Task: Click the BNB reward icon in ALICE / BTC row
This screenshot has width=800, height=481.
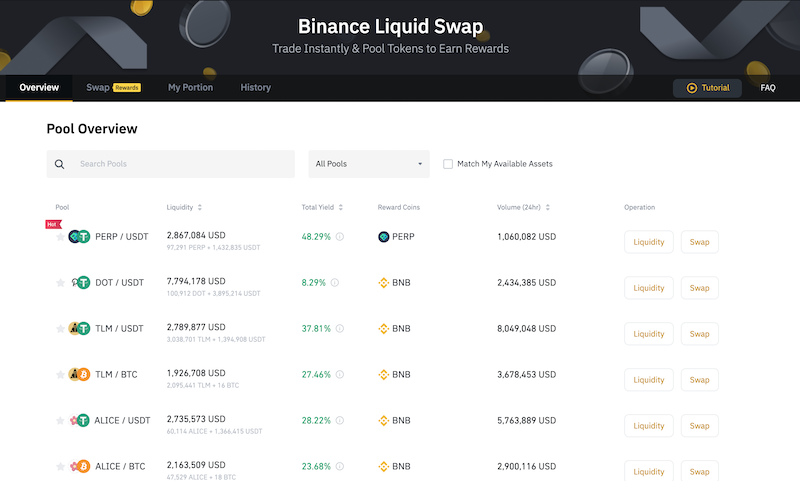Action: 384,466
